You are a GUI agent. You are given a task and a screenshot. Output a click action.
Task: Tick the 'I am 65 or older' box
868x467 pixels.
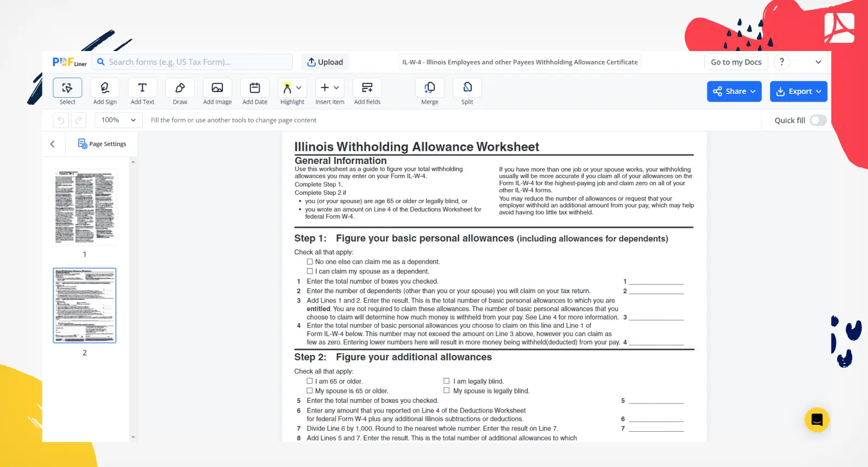click(310, 381)
